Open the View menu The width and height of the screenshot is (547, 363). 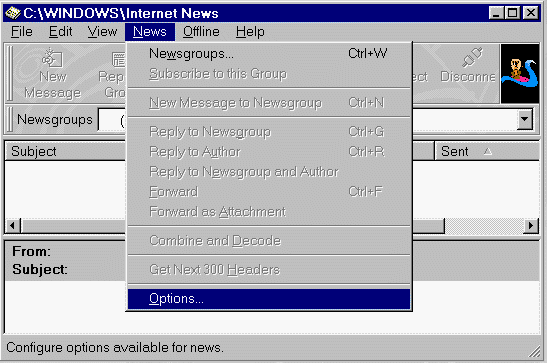tap(102, 32)
